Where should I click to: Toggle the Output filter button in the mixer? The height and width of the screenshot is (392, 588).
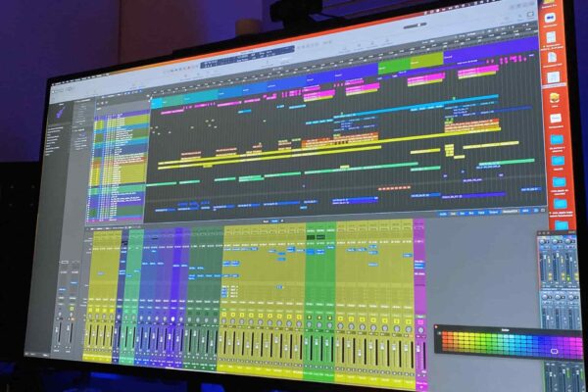[x=493, y=212]
